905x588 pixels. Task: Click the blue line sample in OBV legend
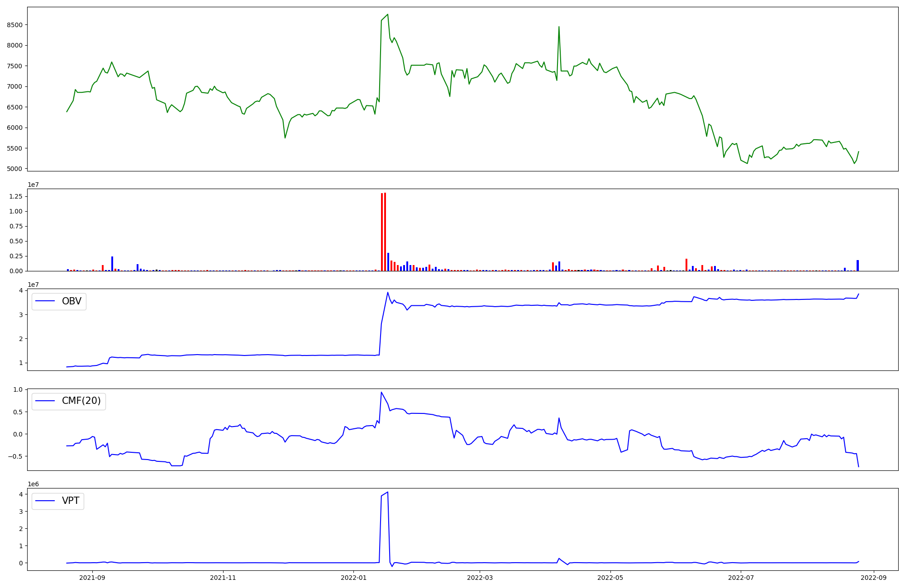click(45, 301)
